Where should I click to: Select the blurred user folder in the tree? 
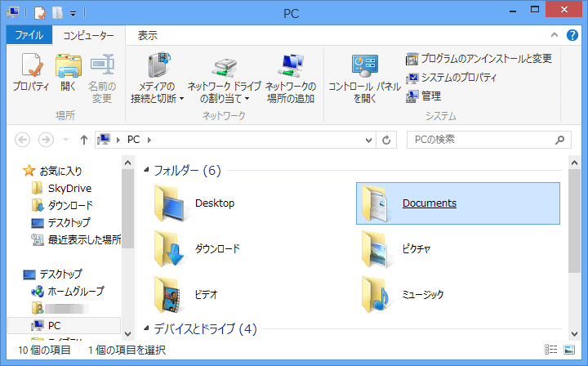tap(60, 309)
